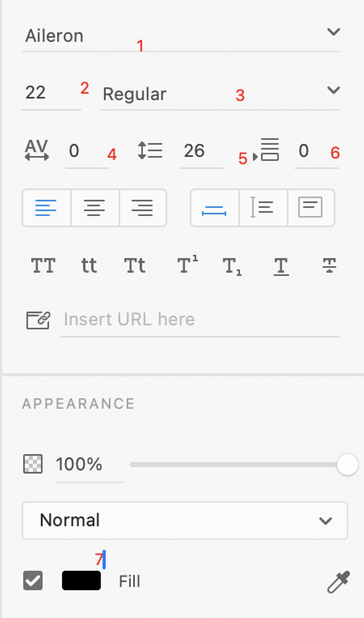Apply strikethrough to the text
The height and width of the screenshot is (618, 364).
tap(329, 266)
